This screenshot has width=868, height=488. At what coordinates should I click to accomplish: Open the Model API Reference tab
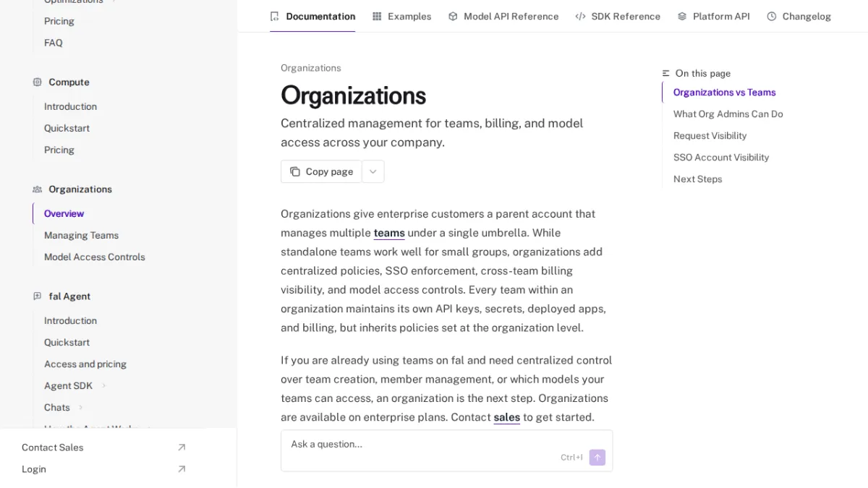tap(503, 16)
